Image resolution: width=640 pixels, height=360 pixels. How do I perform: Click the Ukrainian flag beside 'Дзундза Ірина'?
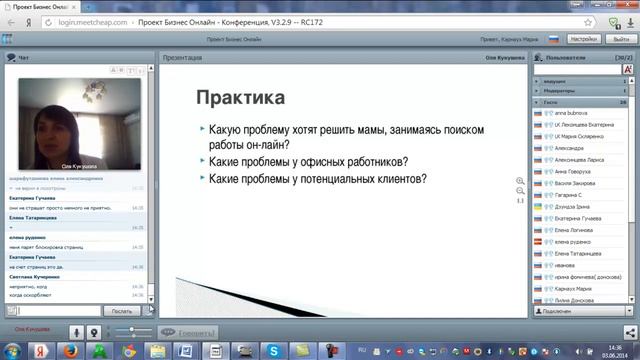538,207
